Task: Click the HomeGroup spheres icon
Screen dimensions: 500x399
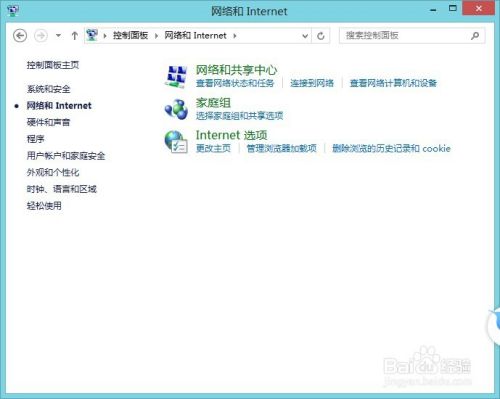Action: pos(176,109)
